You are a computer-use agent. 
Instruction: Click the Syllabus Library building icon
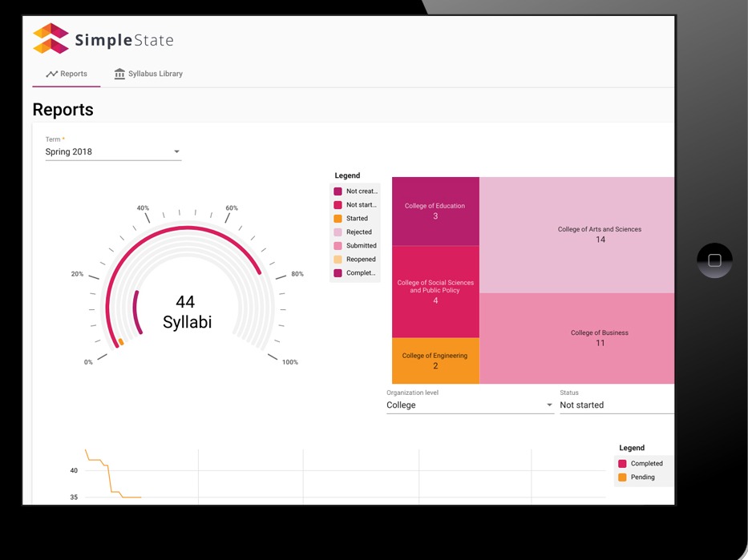point(120,74)
